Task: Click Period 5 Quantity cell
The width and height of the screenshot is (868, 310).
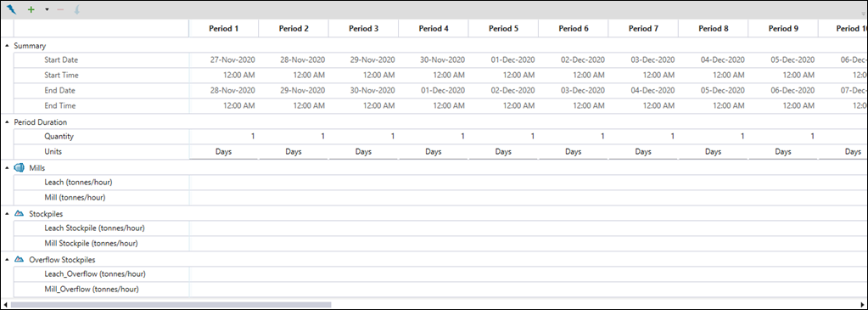Action: click(503, 137)
